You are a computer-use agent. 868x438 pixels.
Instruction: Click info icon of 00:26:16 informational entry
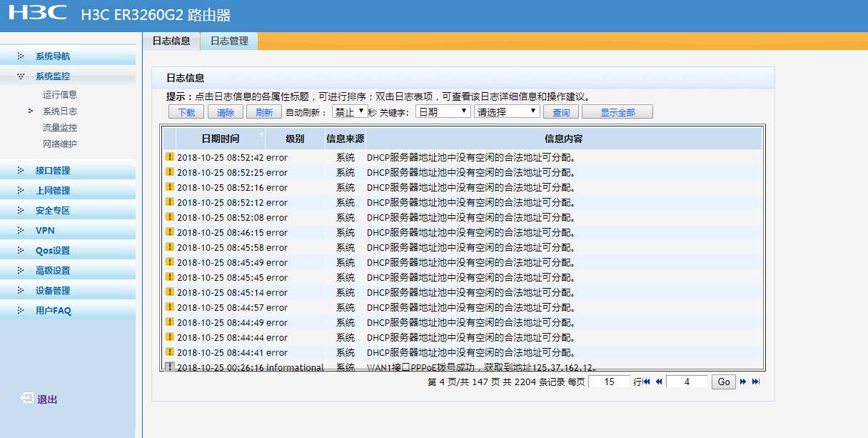169,367
